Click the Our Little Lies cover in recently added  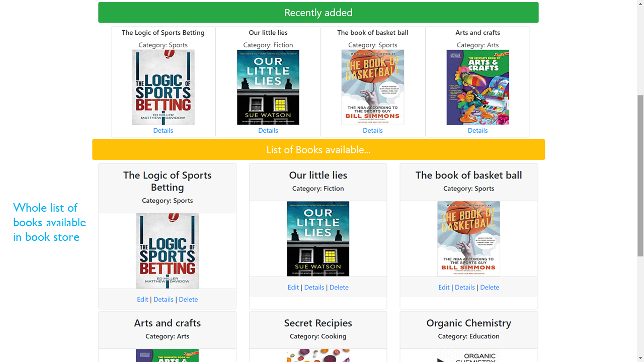pos(268,87)
